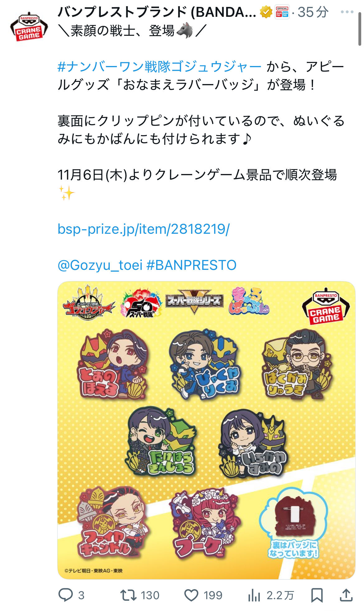Tap the retweet arrows icon
The image size is (364, 611).
tap(128, 595)
